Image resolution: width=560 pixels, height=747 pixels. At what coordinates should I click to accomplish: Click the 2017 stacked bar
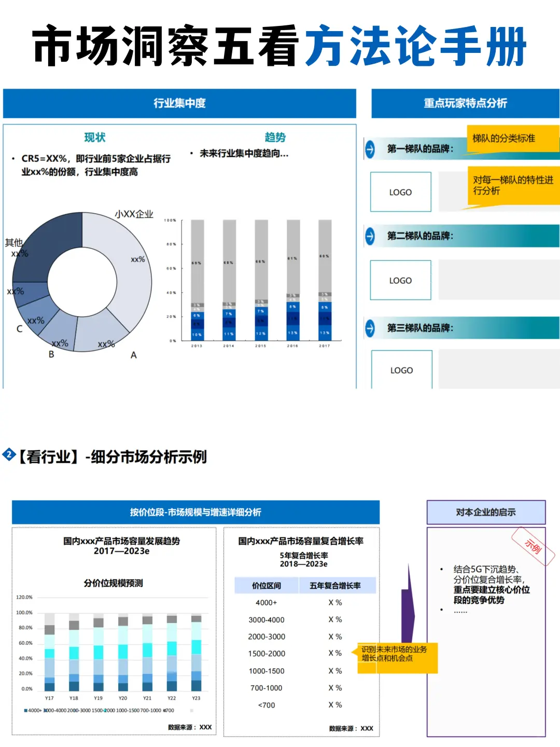[325, 280]
